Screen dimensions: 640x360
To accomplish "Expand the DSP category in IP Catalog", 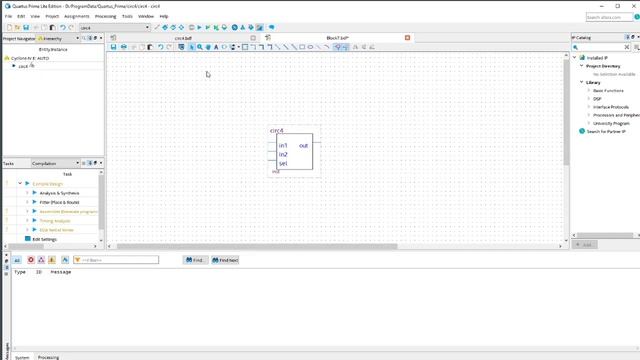I will click(589, 98).
